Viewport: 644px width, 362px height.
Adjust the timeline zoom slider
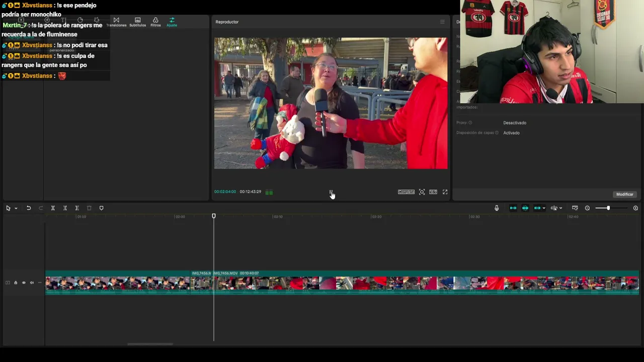point(608,208)
